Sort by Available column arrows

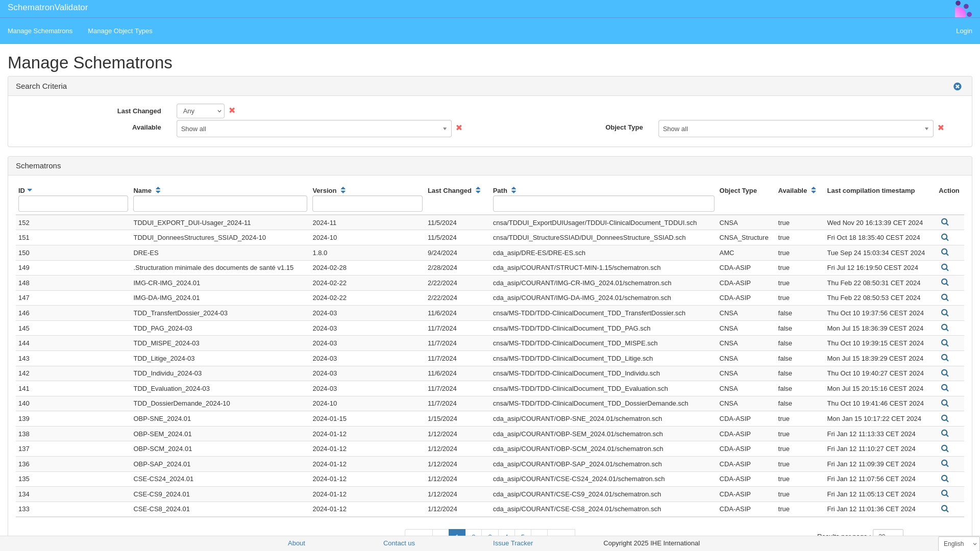[x=814, y=190]
